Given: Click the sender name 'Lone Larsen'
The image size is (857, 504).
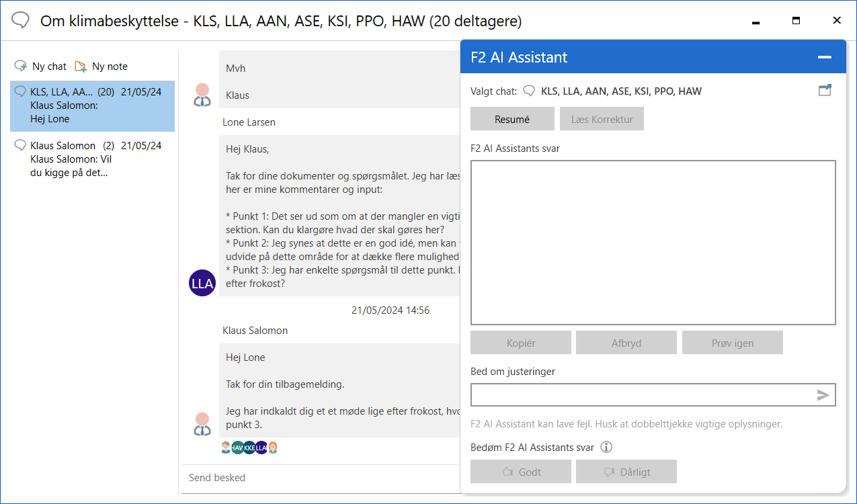Looking at the screenshot, I should pyautogui.click(x=249, y=122).
